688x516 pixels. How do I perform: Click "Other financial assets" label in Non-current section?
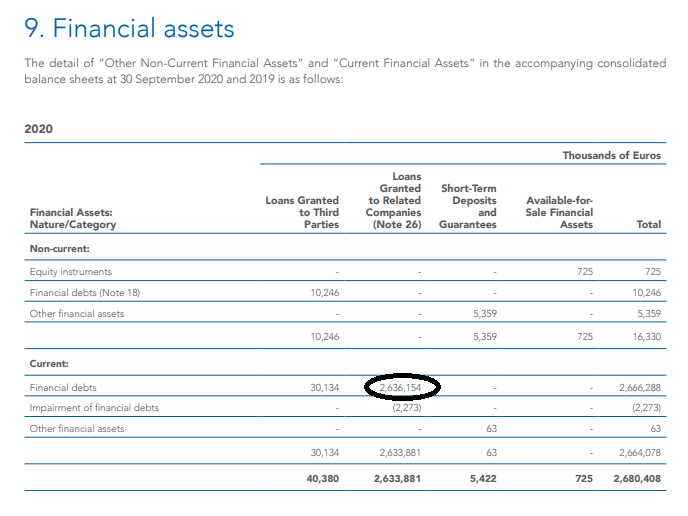click(77, 314)
